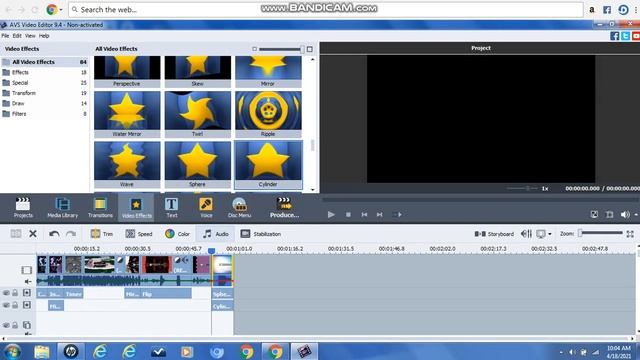Toggle visibility of first effects track

pos(6,293)
